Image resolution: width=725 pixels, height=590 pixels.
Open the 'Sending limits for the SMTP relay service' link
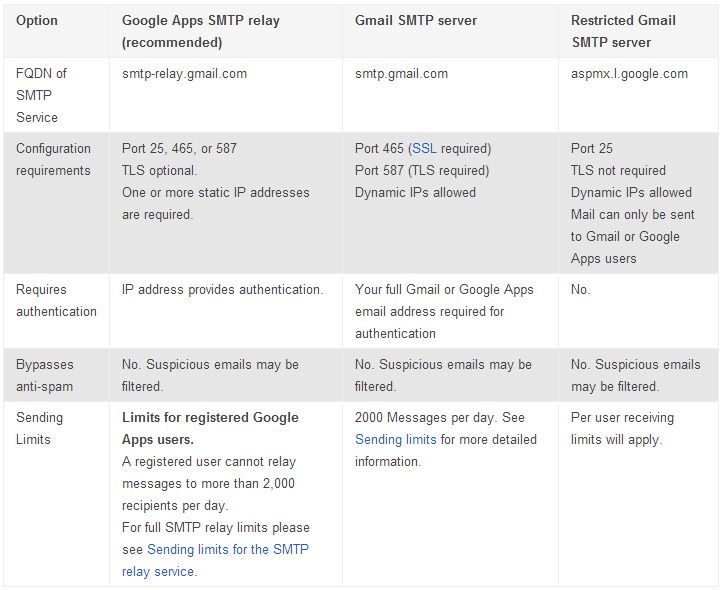tap(215, 560)
